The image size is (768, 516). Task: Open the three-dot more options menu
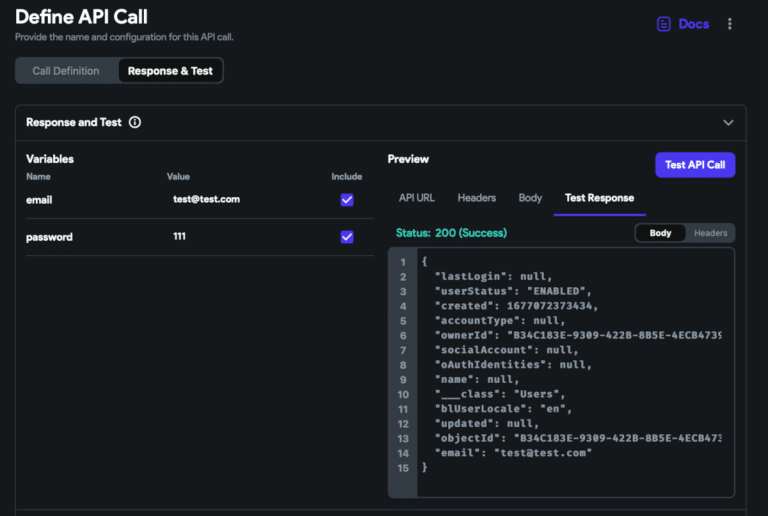coord(730,24)
